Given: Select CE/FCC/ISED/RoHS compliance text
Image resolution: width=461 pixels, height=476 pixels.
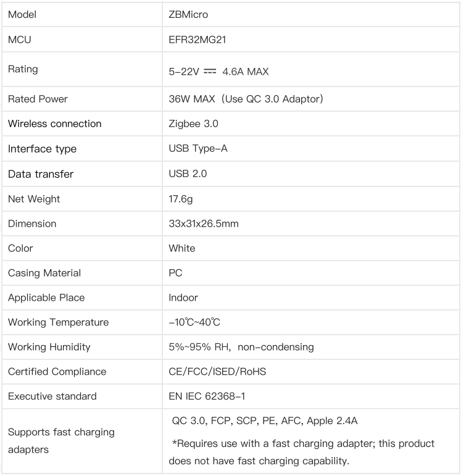Looking at the screenshot, I should coord(217,372).
